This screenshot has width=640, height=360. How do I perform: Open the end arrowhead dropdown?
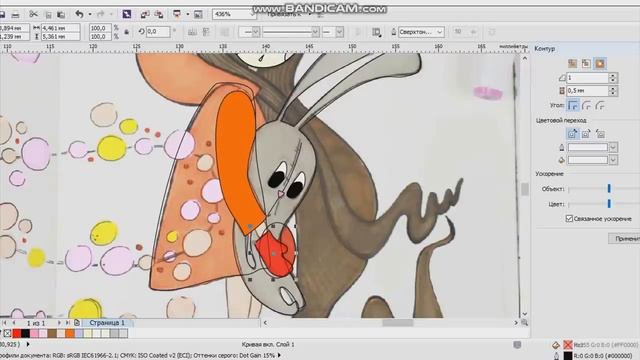coord(340,32)
